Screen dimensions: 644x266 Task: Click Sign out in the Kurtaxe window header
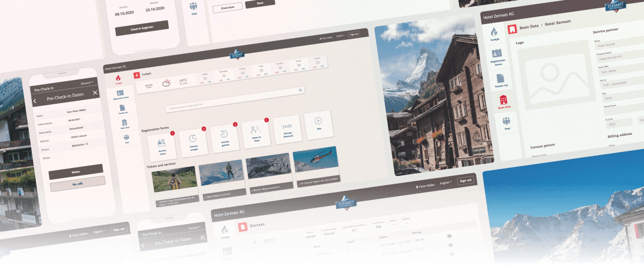point(466,180)
